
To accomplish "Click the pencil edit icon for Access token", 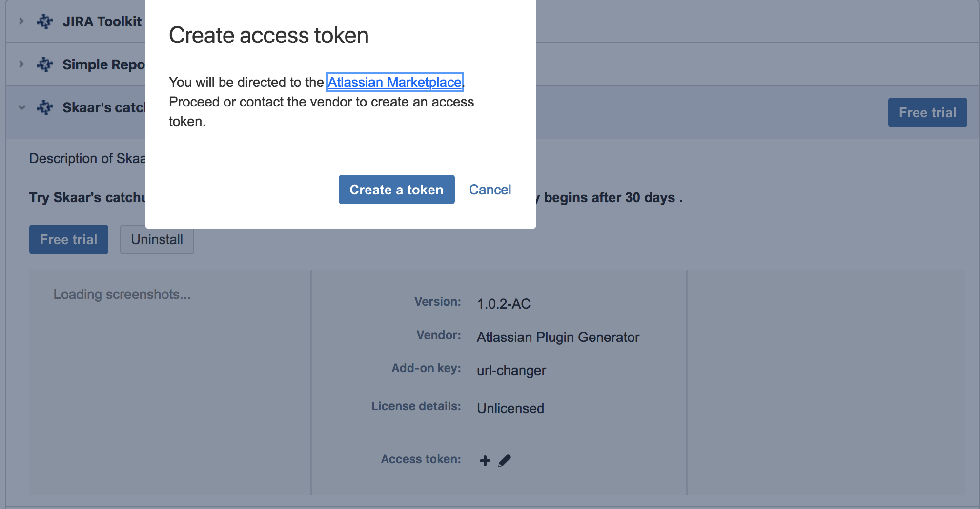I will pyautogui.click(x=505, y=460).
